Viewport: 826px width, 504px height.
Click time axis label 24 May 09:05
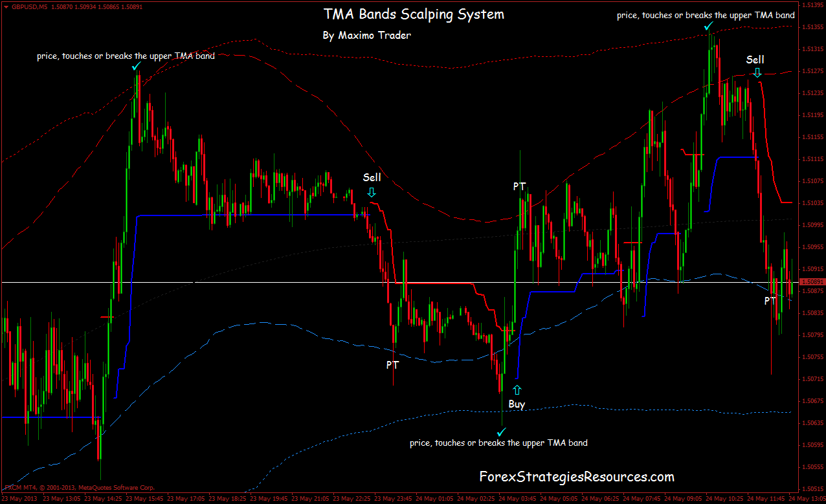[683, 499]
